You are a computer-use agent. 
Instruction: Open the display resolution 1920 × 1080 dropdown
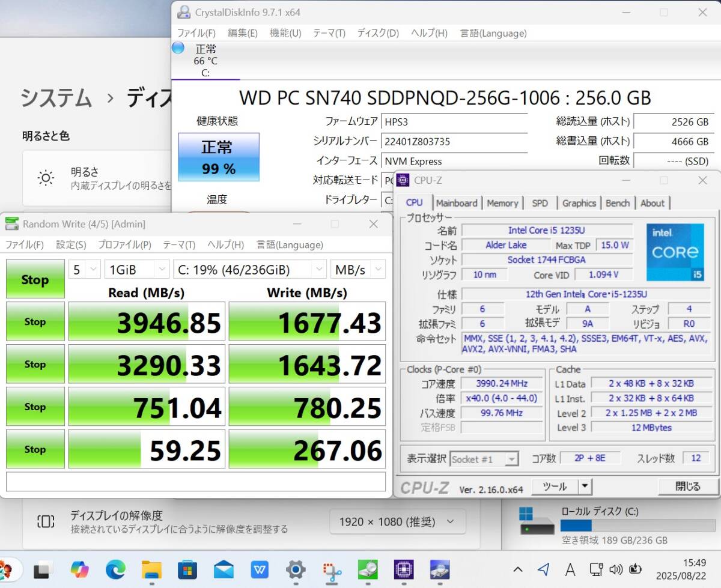pyautogui.click(x=397, y=521)
